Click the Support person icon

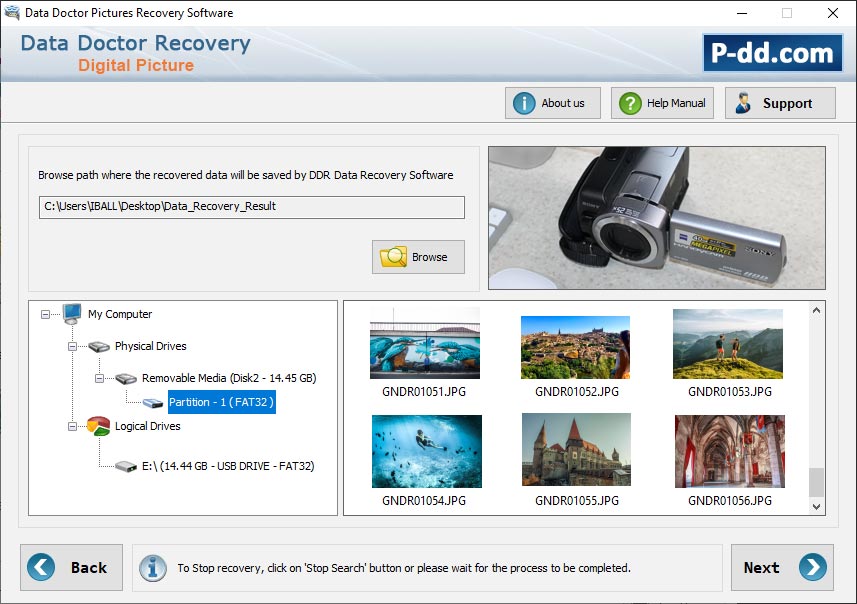pos(741,102)
